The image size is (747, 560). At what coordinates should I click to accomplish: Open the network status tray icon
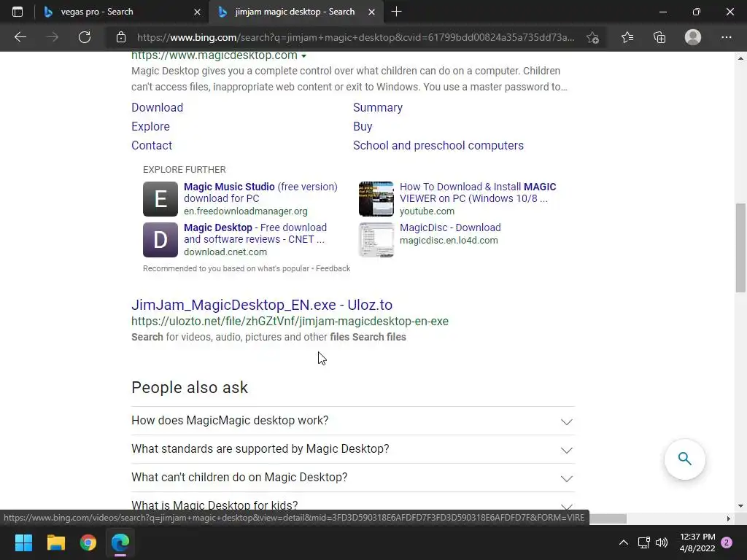pos(644,542)
